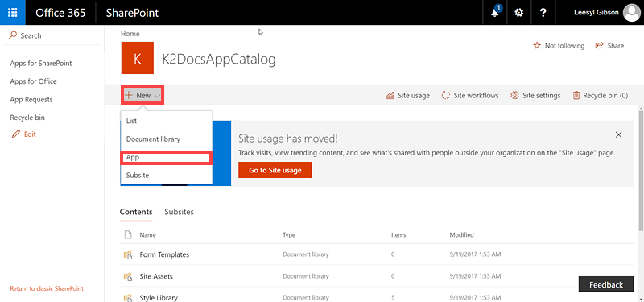Click the Site settings gear icon
The image size is (644, 302).
(514, 95)
